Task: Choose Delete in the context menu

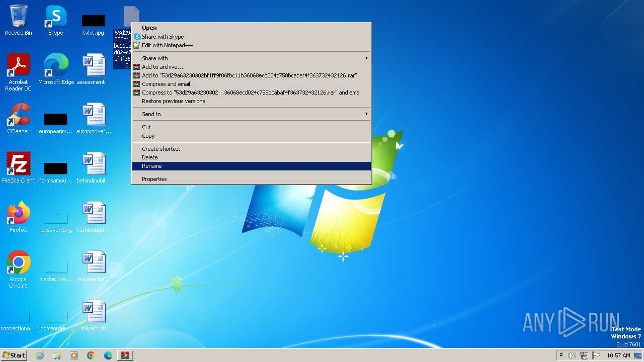Action: click(252, 157)
